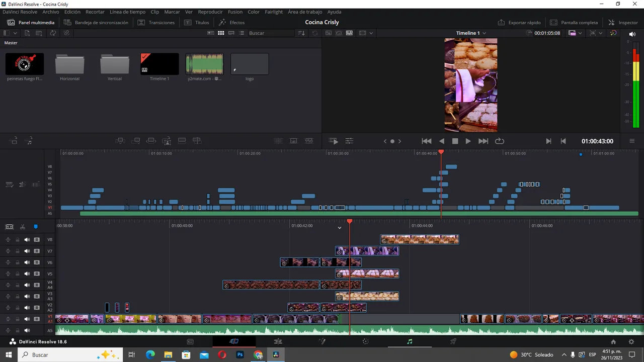The height and width of the screenshot is (362, 644).
Task: Click the Place on Top icon
Action: [x=182, y=141]
